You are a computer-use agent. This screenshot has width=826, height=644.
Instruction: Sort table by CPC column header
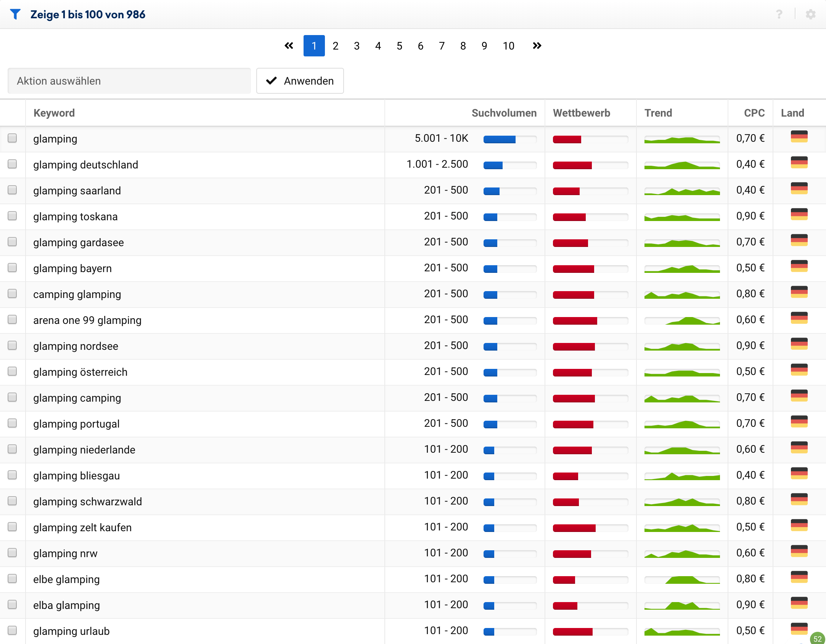tap(754, 113)
